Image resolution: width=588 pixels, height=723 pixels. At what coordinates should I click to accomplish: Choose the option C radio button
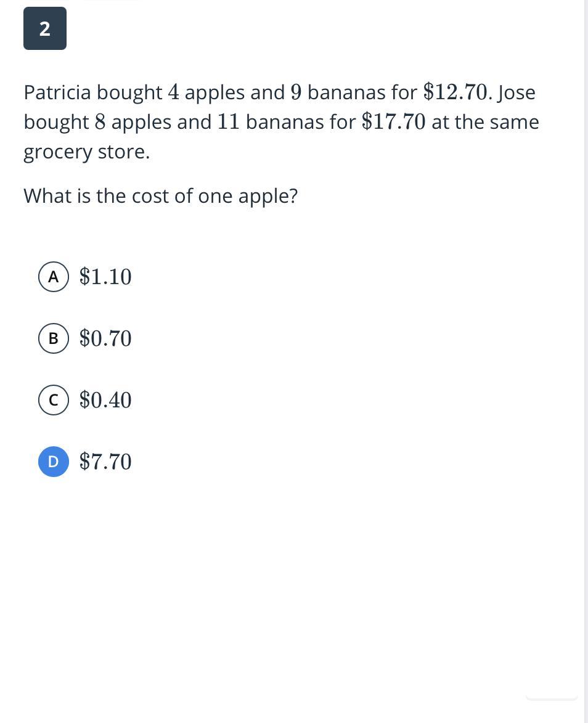54,400
